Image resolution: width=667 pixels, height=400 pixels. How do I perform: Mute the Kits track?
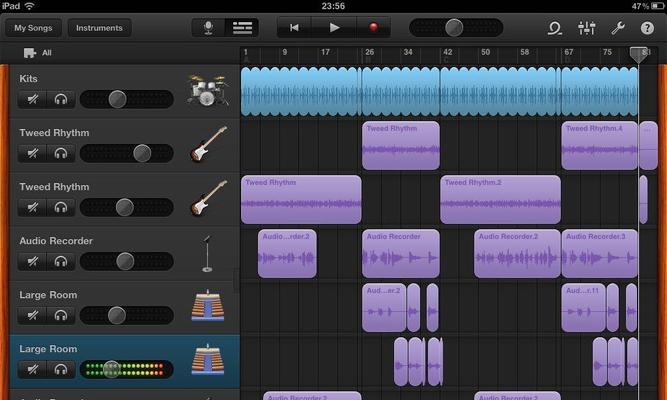point(32,100)
